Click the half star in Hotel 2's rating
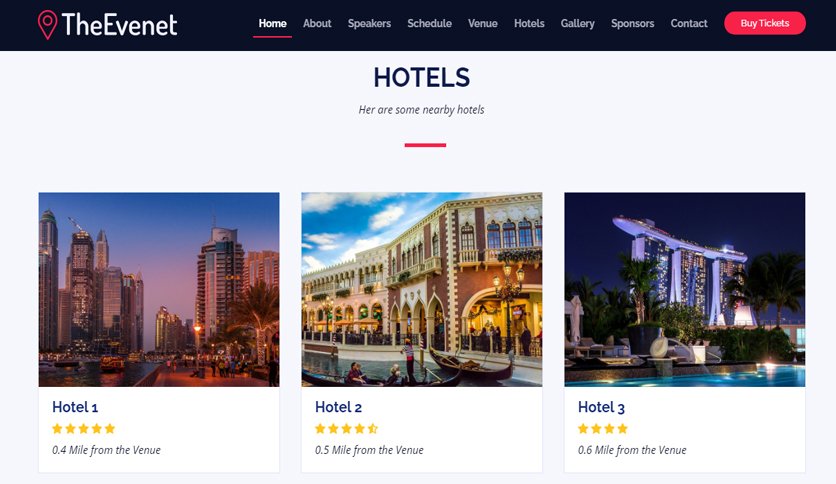The height and width of the screenshot is (484, 836). coord(373,429)
